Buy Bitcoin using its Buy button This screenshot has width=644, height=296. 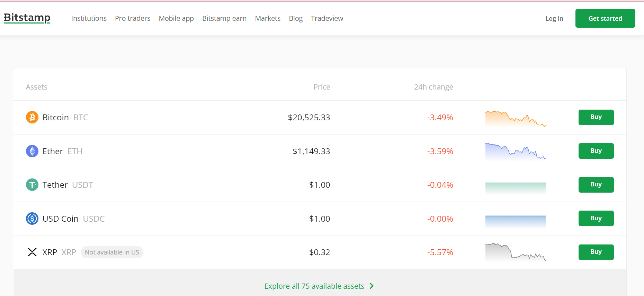[x=596, y=117]
